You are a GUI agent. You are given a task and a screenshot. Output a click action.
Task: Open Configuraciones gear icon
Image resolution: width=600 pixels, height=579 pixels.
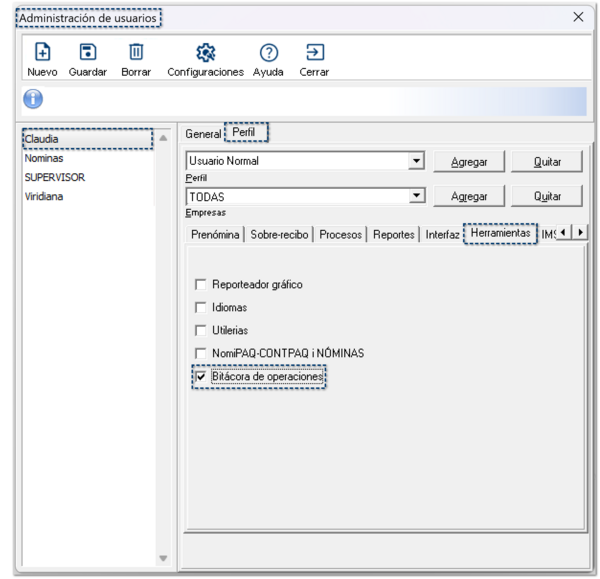point(205,52)
